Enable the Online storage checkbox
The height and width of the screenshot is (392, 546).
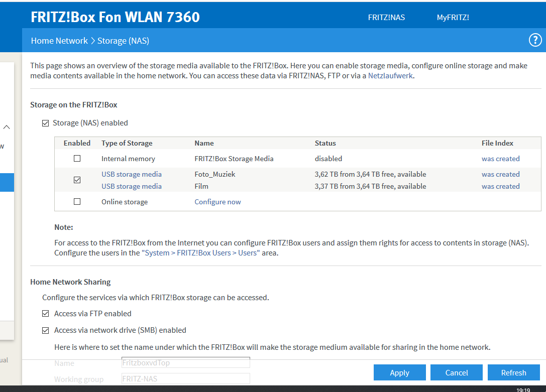[77, 202]
